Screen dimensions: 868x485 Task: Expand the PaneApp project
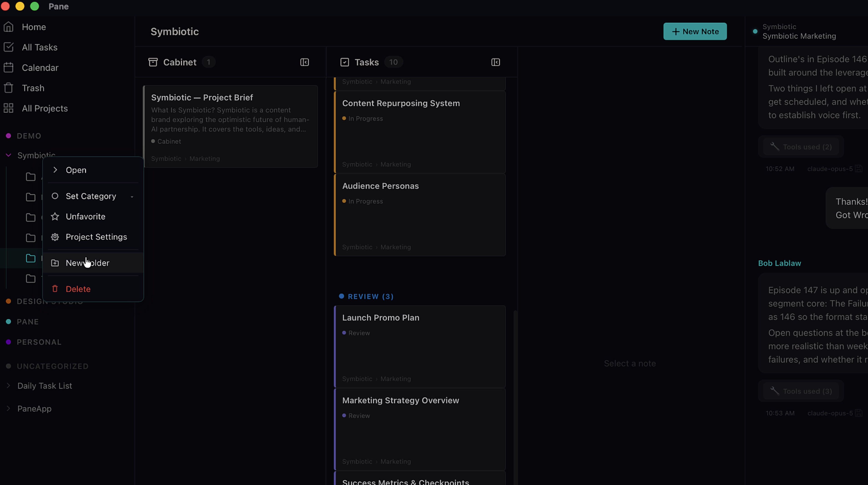pos(8,408)
